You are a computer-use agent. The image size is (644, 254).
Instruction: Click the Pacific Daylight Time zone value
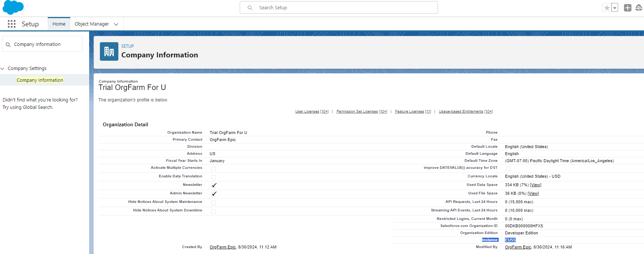559,161
